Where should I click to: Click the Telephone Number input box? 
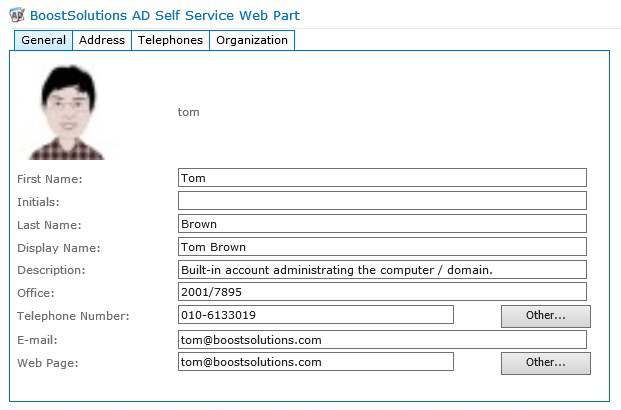click(316, 315)
